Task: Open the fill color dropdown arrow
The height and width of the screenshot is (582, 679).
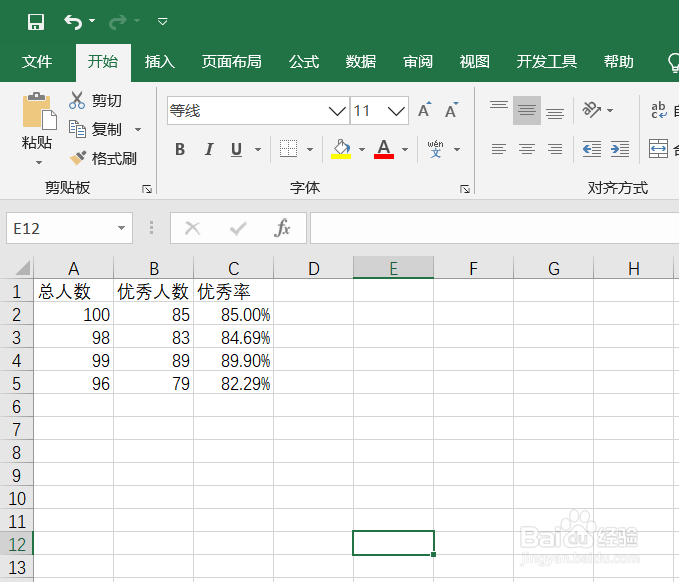Action: click(362, 150)
